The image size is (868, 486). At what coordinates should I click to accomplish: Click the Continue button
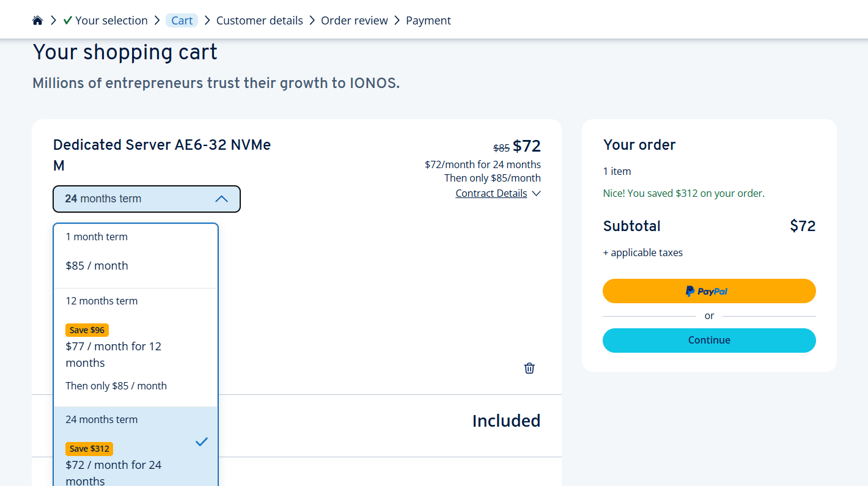[x=709, y=341]
